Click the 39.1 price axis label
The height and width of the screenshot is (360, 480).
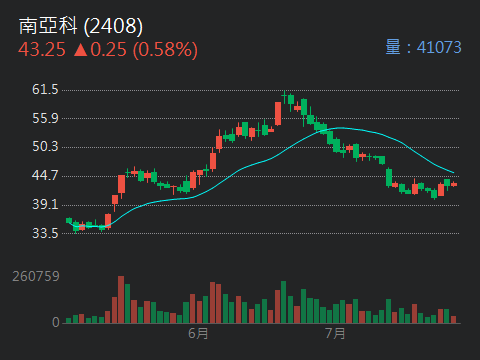pos(45,204)
